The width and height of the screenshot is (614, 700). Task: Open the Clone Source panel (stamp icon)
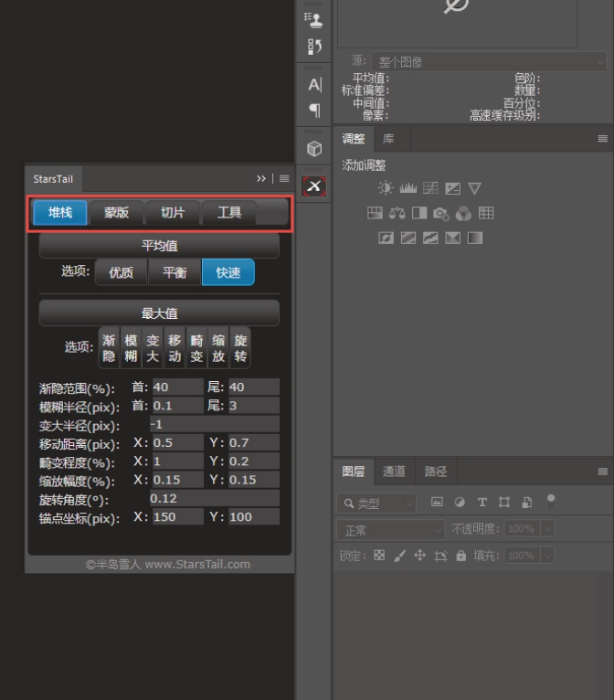coord(313,20)
